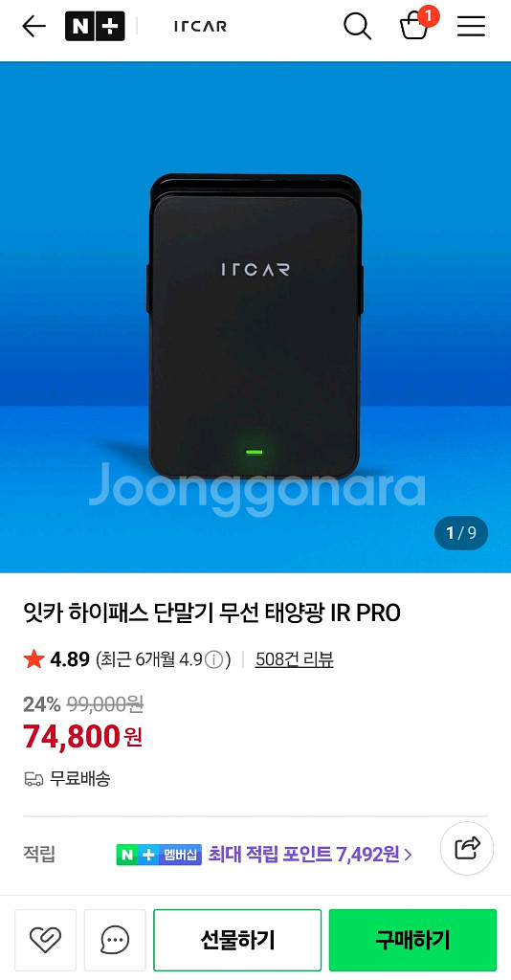511x980 pixels.
Task: Open the N+ membership logo
Action: click(x=95, y=26)
